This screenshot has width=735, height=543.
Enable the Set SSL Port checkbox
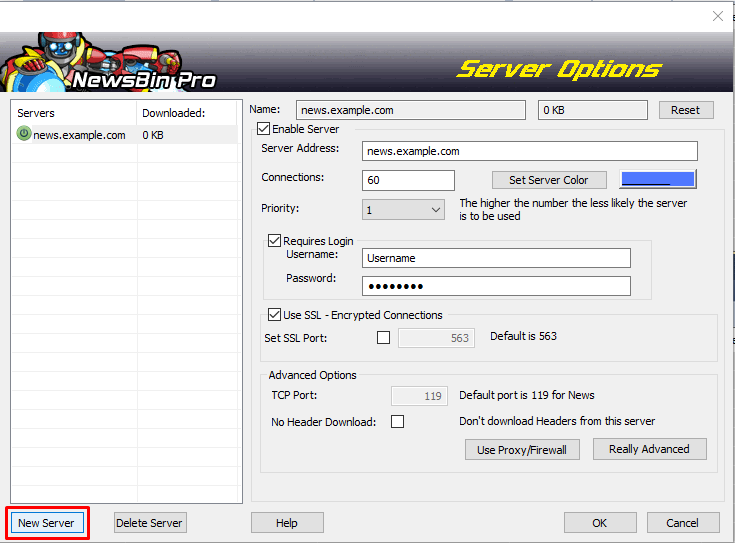[x=383, y=338]
